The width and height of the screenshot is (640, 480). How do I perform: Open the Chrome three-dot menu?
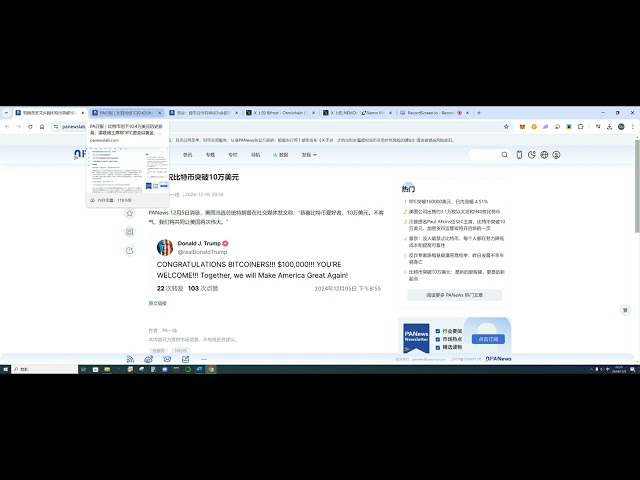coord(633,127)
